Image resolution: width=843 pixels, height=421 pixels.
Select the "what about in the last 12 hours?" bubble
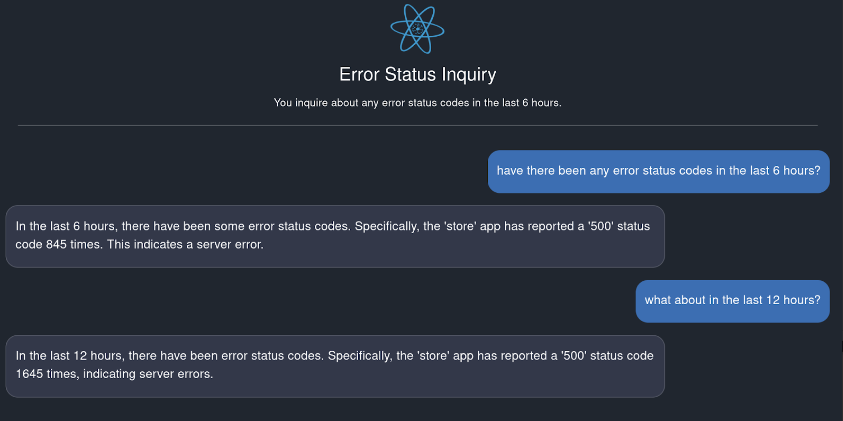pos(733,301)
